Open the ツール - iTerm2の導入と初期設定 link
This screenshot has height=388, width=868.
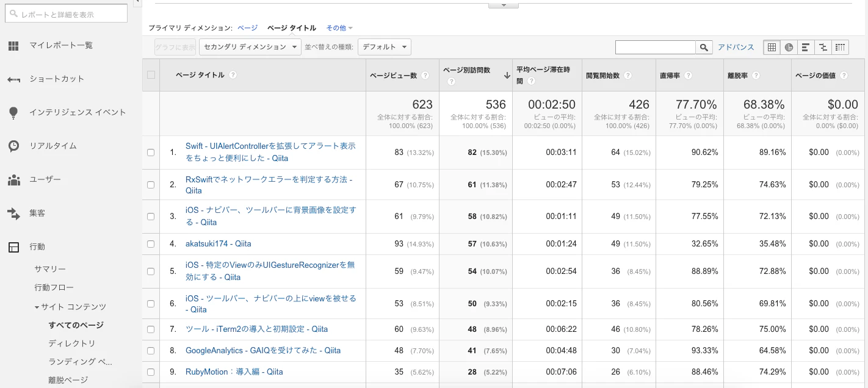click(x=257, y=329)
